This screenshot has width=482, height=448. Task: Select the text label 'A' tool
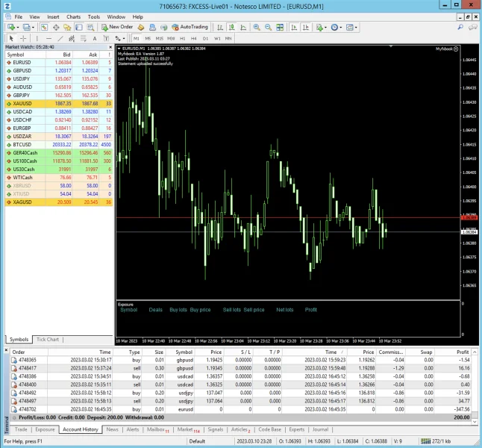(x=95, y=38)
